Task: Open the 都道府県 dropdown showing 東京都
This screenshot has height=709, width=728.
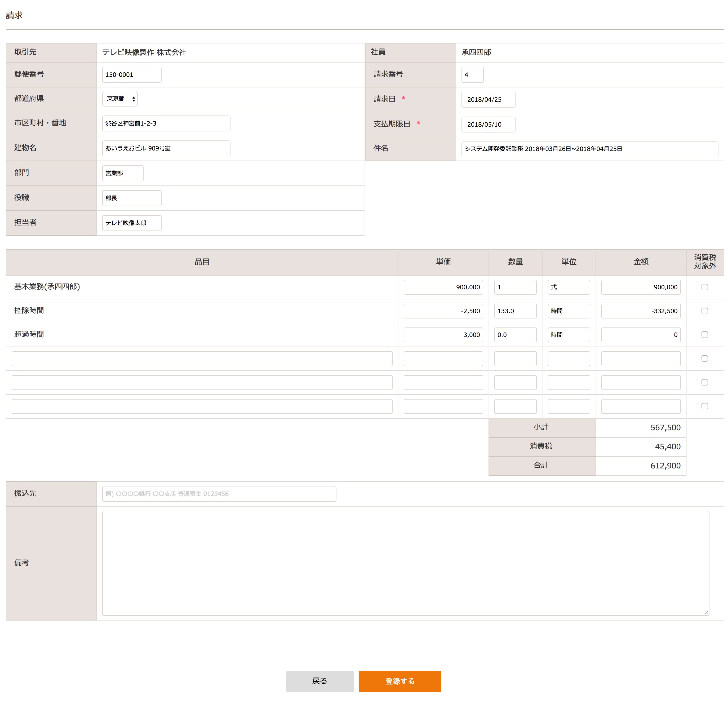Action: click(x=120, y=99)
